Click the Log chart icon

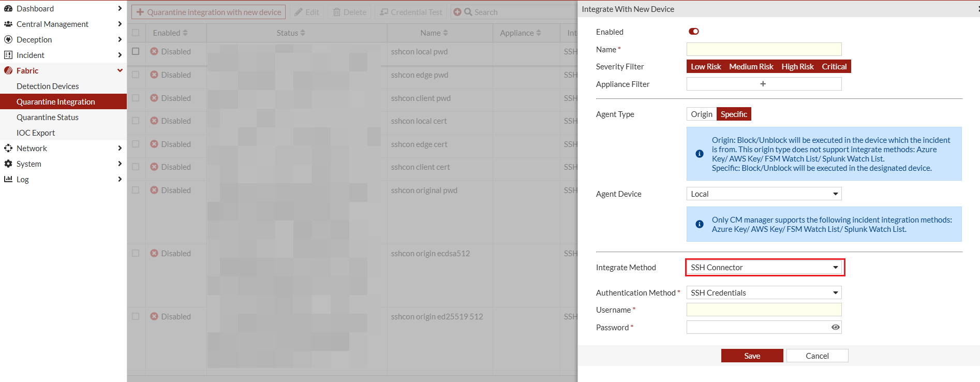tap(8, 180)
